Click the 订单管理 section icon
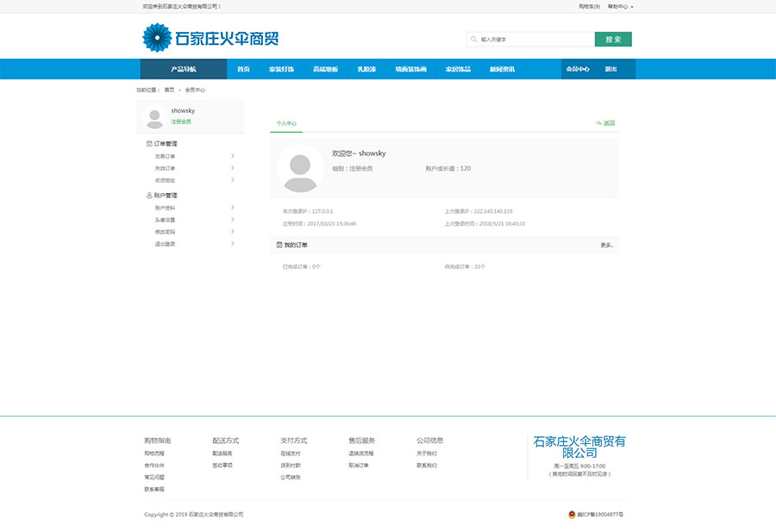Image resolution: width=776 pixels, height=532 pixels. click(x=149, y=144)
